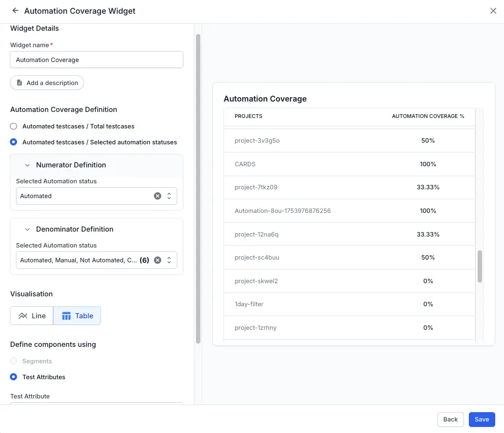Switch visualisation to Line
504x433 pixels.
point(32,316)
